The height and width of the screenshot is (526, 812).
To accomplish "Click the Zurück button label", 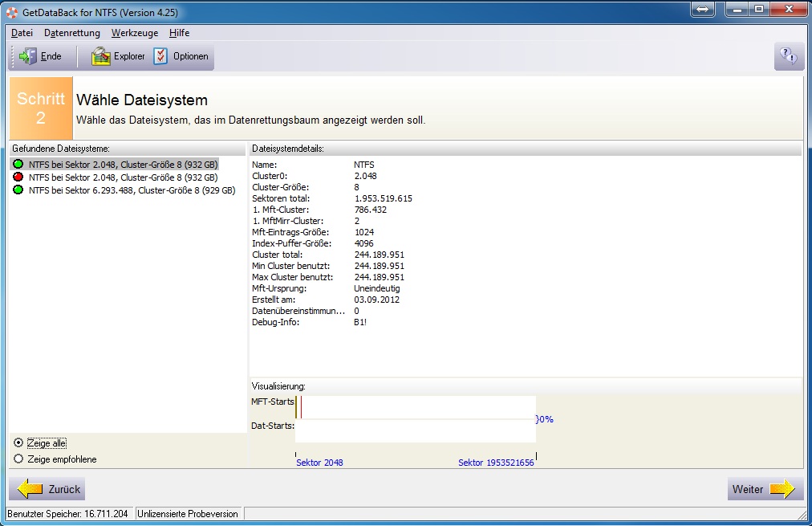I will tap(64, 489).
